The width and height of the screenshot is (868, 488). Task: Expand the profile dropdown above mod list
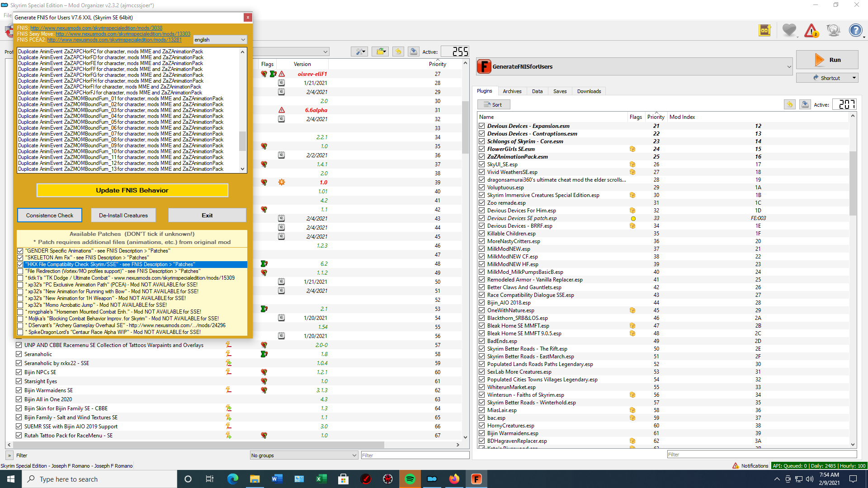coord(325,52)
